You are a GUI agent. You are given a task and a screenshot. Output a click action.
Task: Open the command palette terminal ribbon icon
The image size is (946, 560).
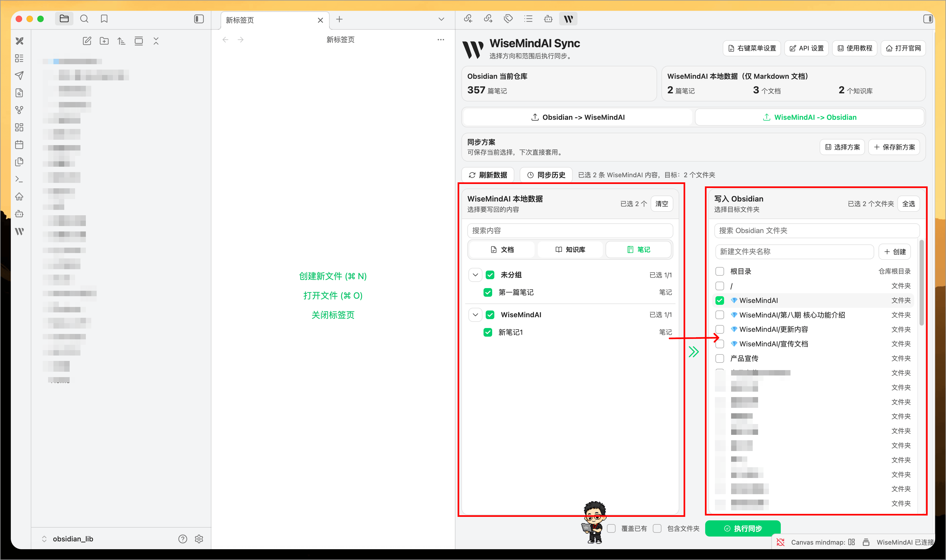[x=19, y=179]
